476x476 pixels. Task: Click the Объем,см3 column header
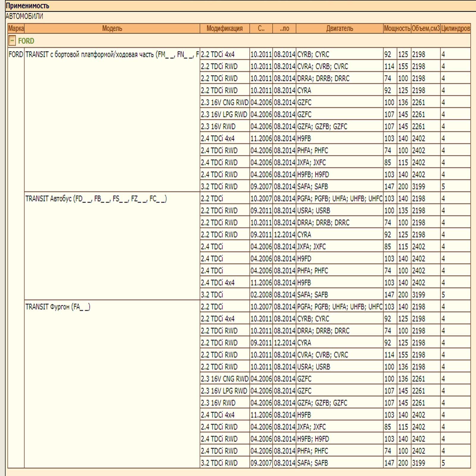tap(425, 29)
